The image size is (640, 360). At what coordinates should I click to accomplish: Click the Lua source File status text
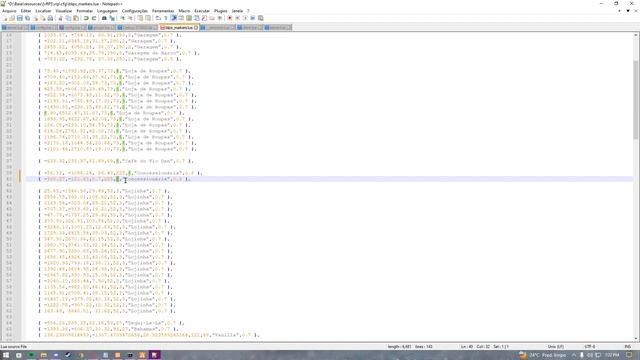tap(14, 347)
